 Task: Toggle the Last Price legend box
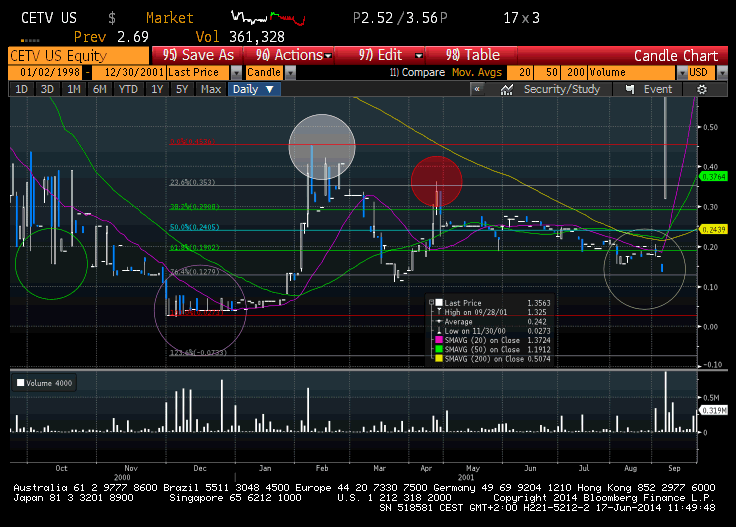pyautogui.click(x=439, y=303)
